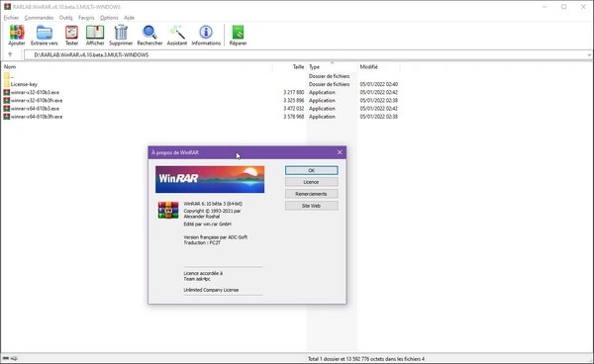Click the Remerciements button
The image size is (594, 364).
[312, 194]
